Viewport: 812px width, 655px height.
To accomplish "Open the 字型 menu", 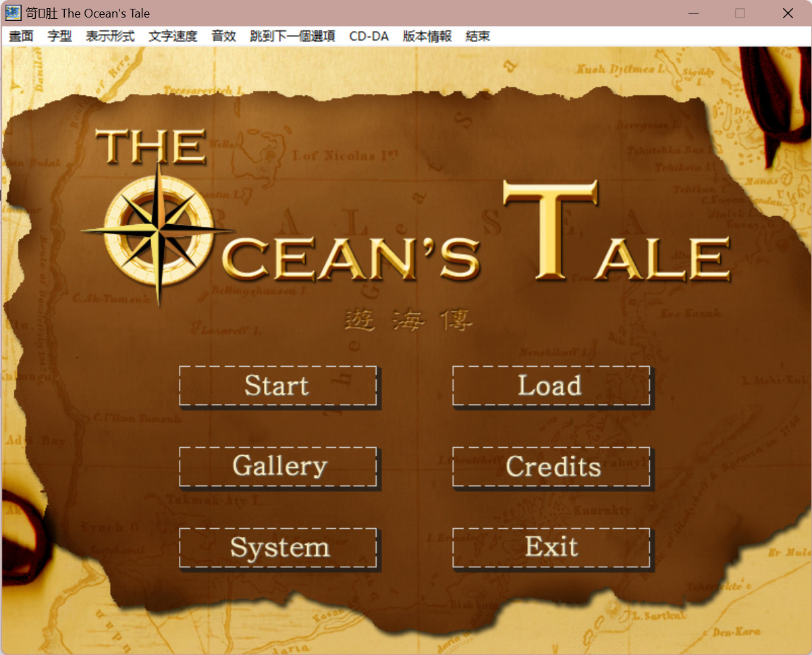I will (x=59, y=36).
